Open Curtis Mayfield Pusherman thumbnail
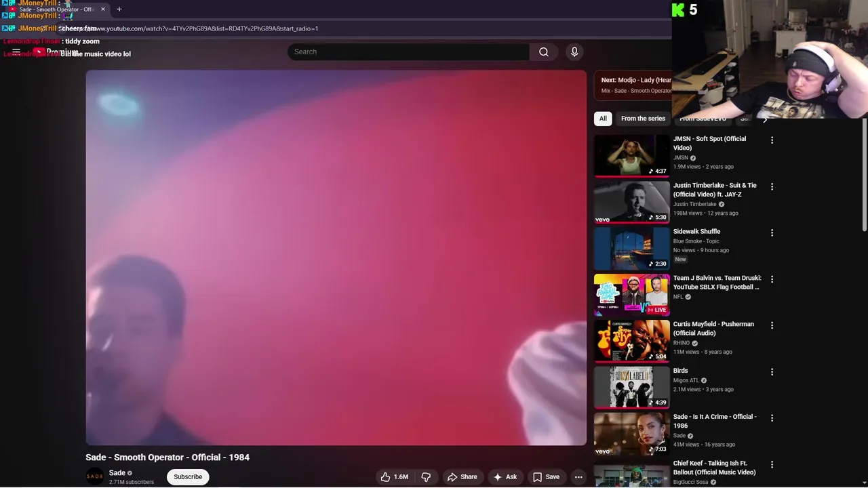Viewport: 868px width, 488px height. coord(632,341)
